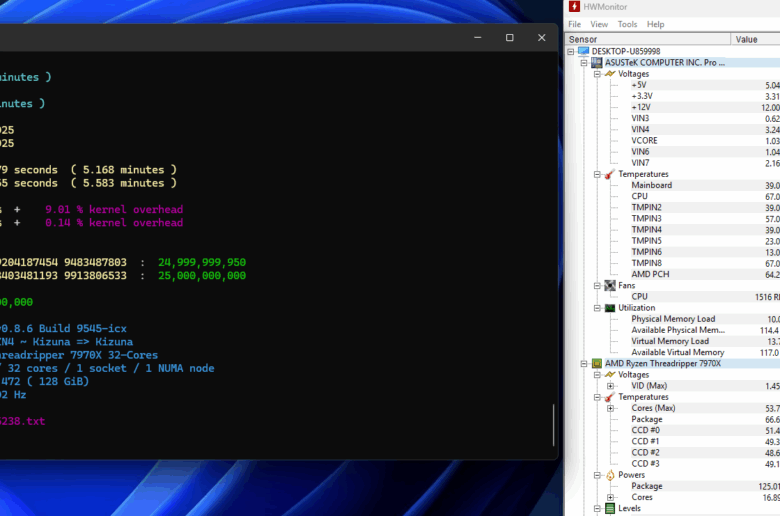Select the DESKTOP-U859998 computer icon

coord(583,51)
